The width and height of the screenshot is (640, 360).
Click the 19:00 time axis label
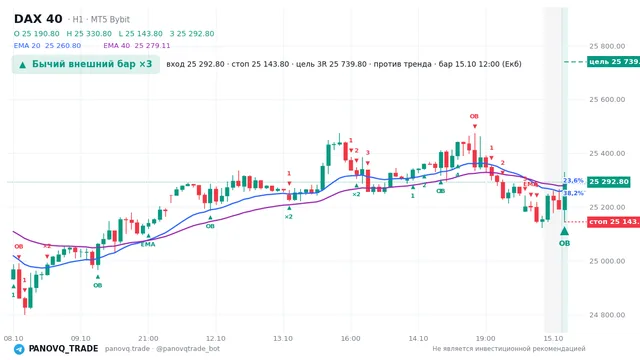[x=486, y=338]
